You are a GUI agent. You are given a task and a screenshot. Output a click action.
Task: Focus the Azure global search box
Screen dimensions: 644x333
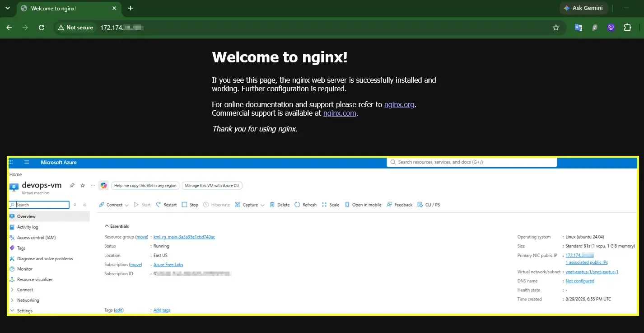472,162
